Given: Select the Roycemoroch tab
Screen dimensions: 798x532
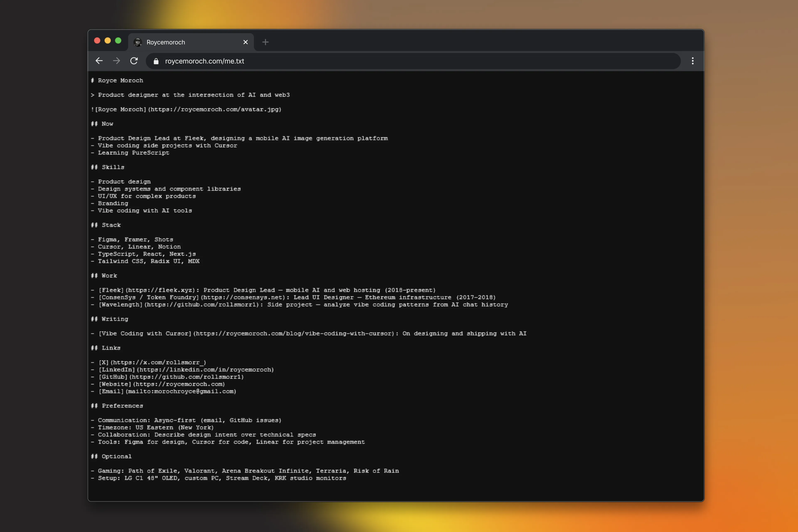Looking at the screenshot, I should [166, 42].
